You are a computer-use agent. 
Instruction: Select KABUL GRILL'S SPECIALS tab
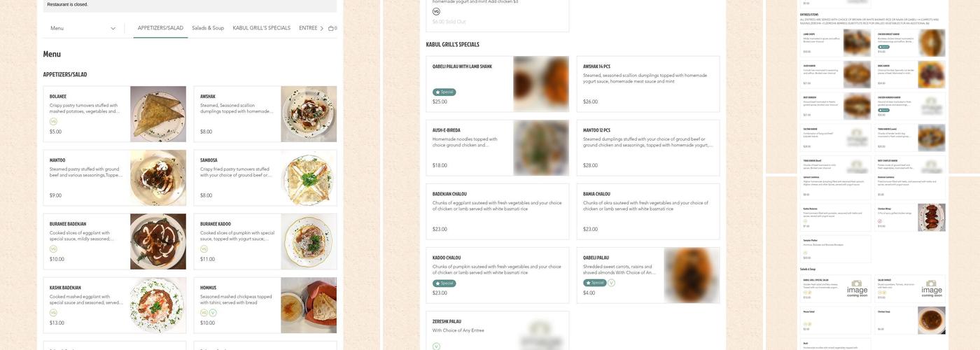261,28
